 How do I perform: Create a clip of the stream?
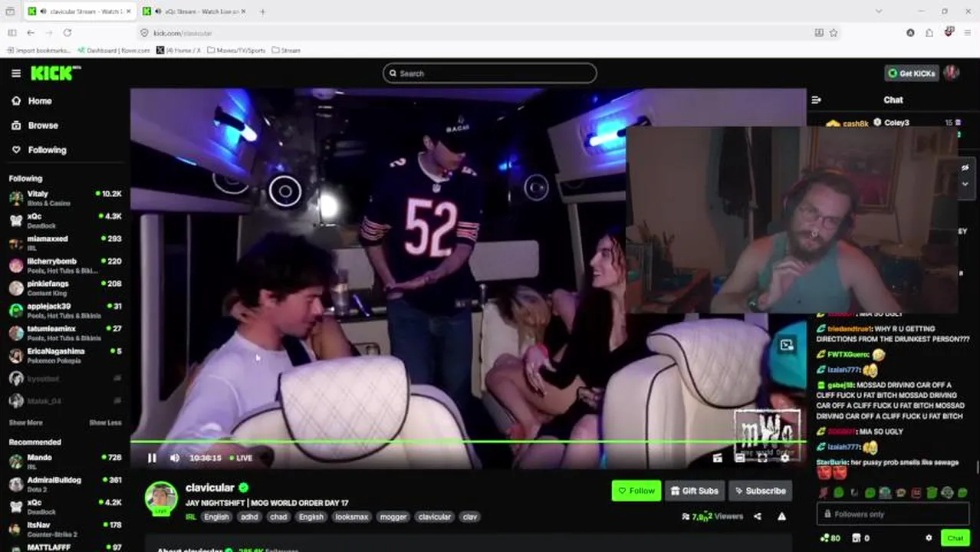click(717, 458)
